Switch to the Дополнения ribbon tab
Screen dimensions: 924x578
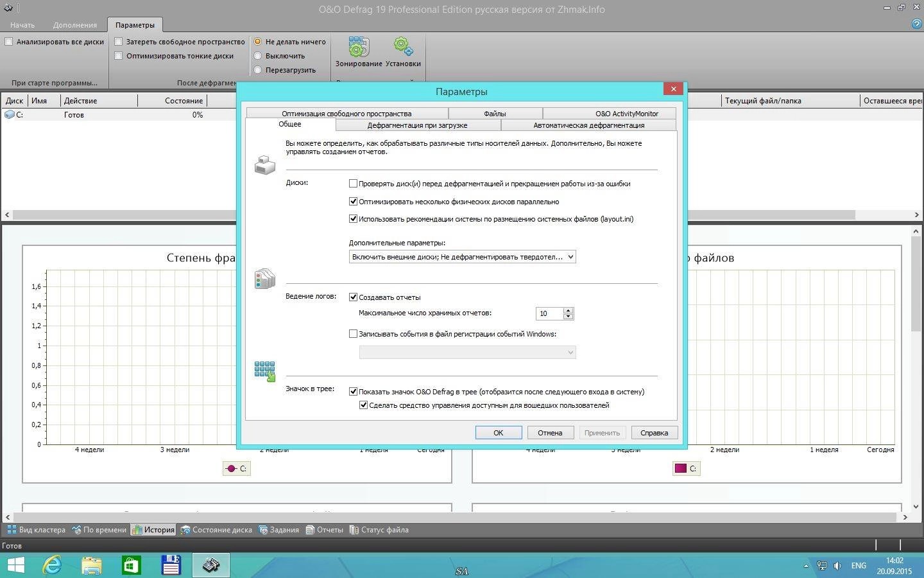point(75,25)
